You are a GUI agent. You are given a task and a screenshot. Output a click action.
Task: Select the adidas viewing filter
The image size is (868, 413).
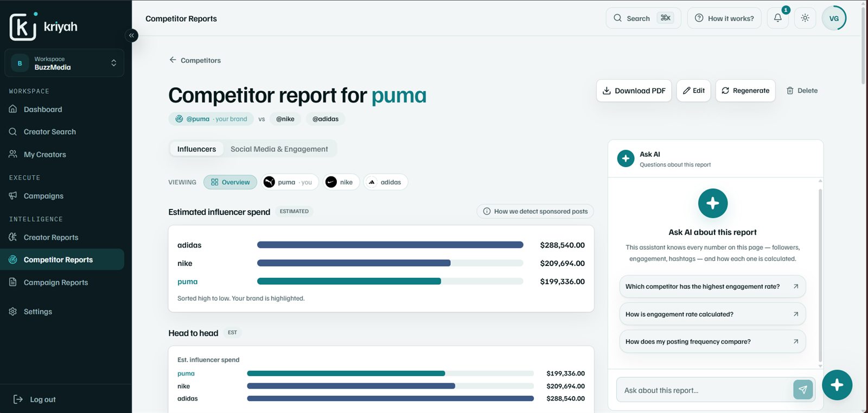point(386,182)
